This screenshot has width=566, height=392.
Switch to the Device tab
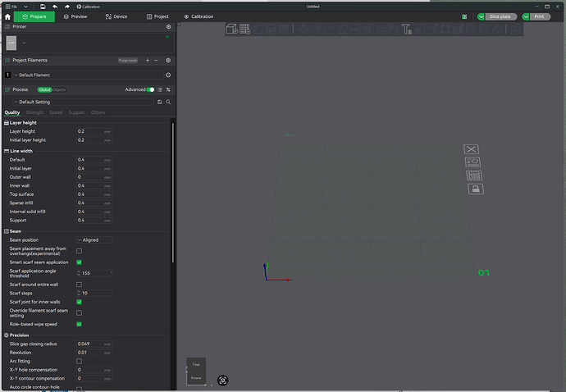coord(116,16)
